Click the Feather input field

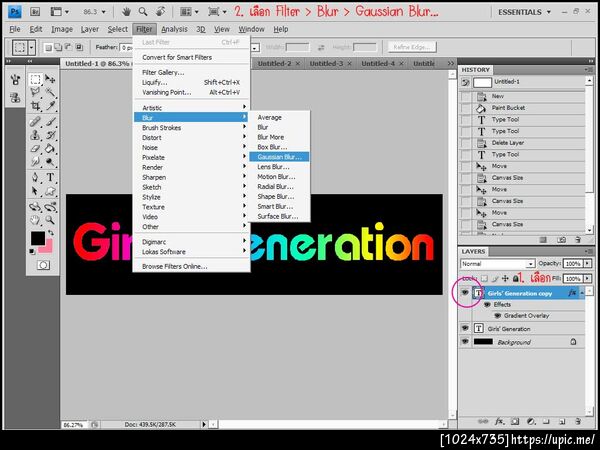126,47
